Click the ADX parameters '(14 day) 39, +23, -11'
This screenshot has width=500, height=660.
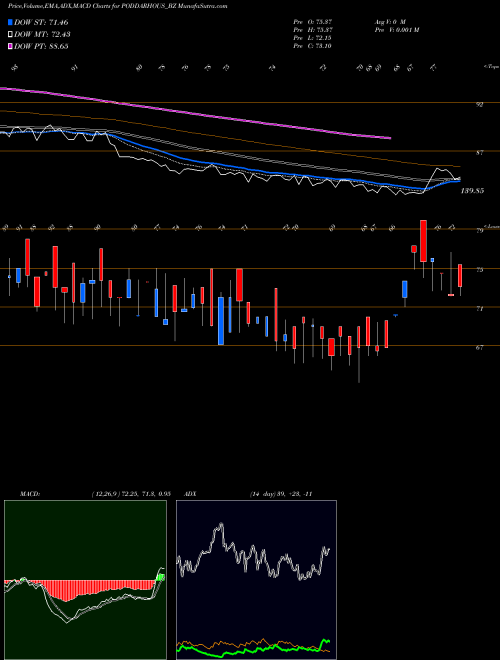(281, 494)
